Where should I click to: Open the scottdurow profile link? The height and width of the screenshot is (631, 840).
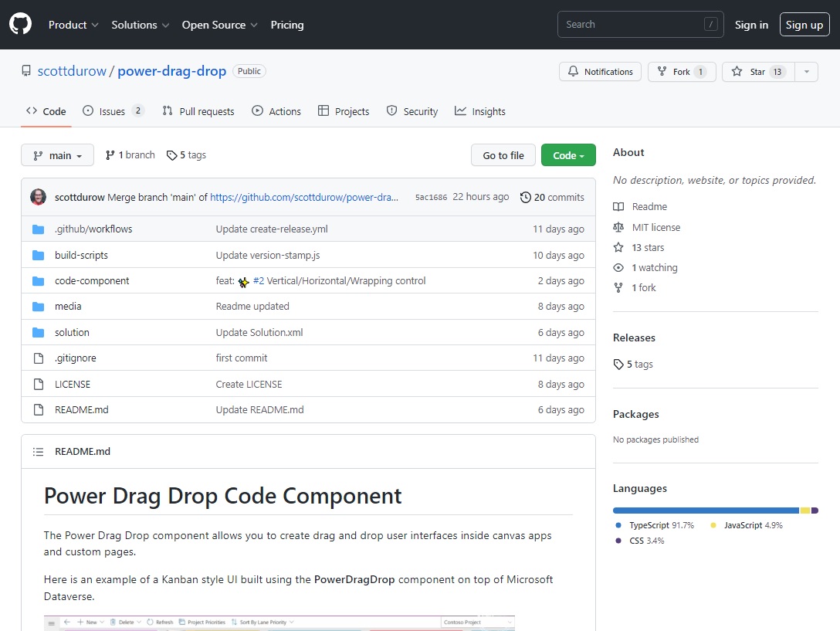tap(72, 70)
